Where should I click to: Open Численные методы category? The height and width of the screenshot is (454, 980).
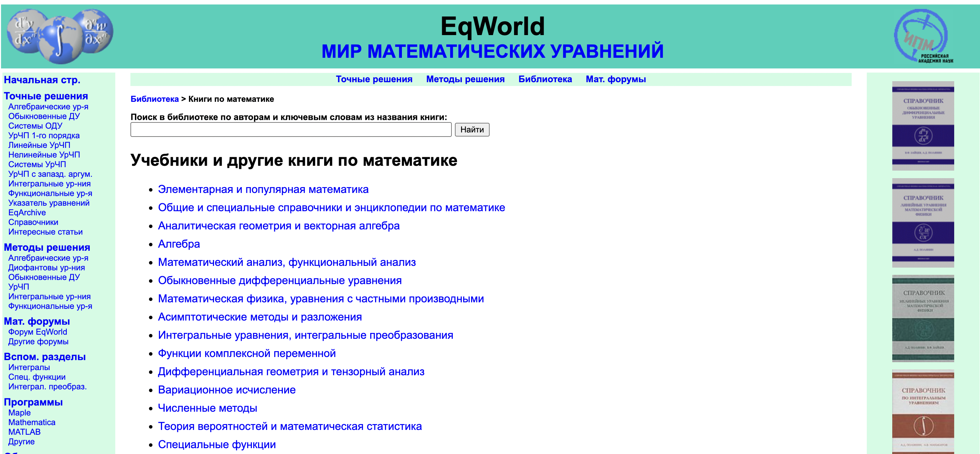pos(207,408)
